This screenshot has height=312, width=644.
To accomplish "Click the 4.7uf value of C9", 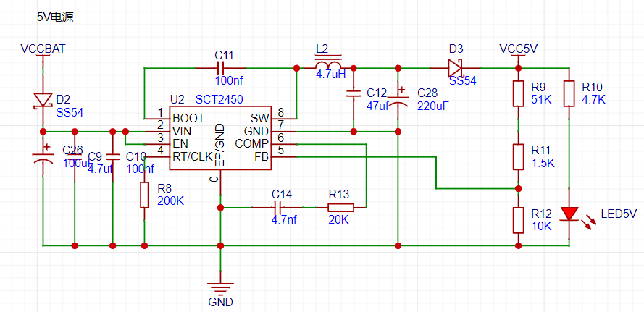I will pyautogui.click(x=100, y=169).
